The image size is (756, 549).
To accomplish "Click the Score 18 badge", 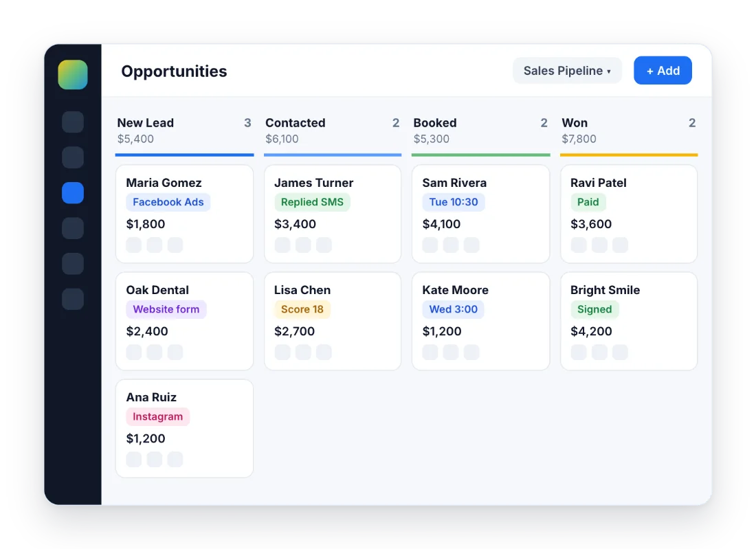I will (302, 309).
